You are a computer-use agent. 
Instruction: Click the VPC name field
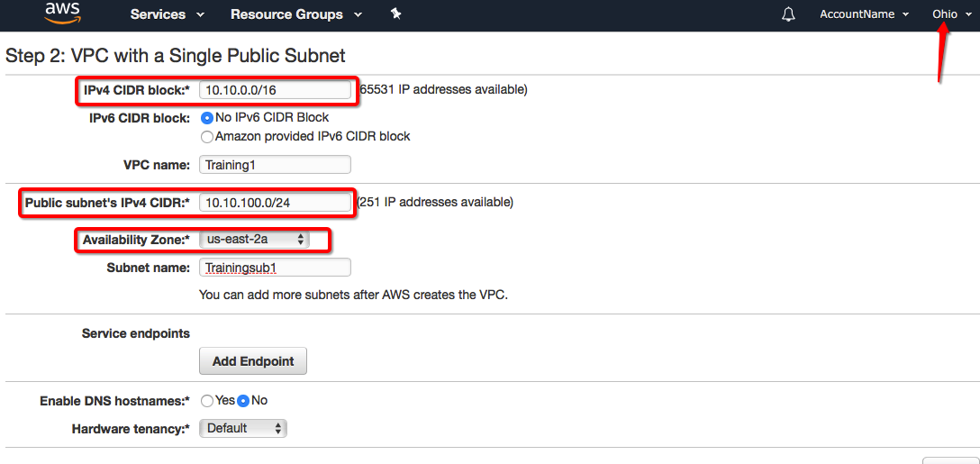[x=275, y=165]
